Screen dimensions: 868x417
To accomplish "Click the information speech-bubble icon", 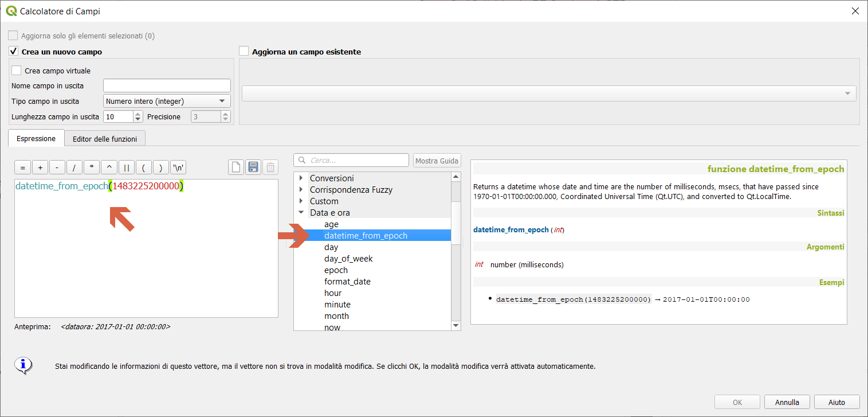I will click(x=23, y=365).
